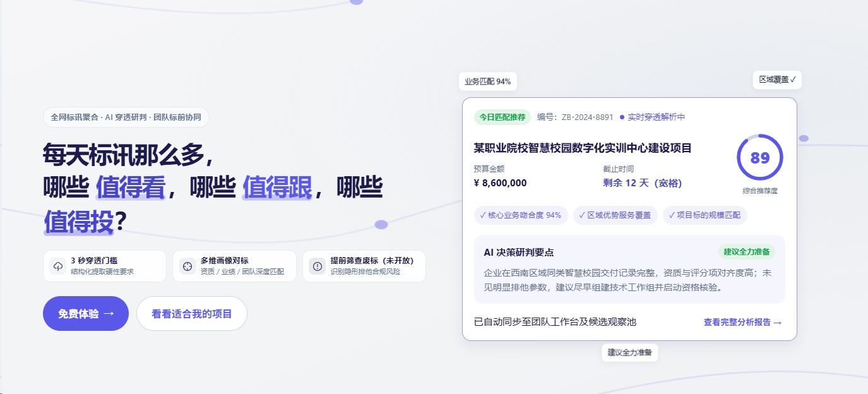Click the 已自动同步至团队工作台及候选观察池 text

pos(556,322)
